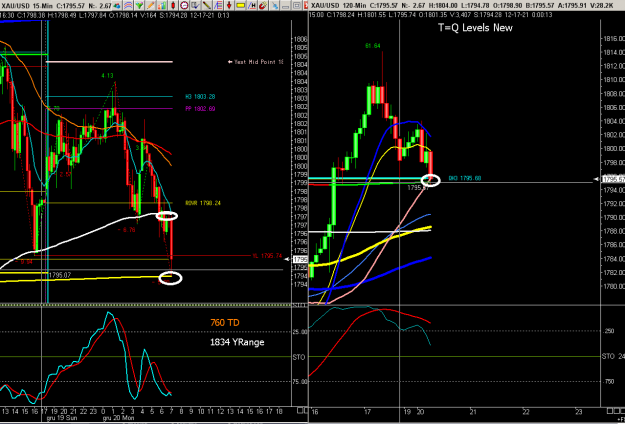Click the 760 TD orange text
625x424 pixels.
[225, 322]
